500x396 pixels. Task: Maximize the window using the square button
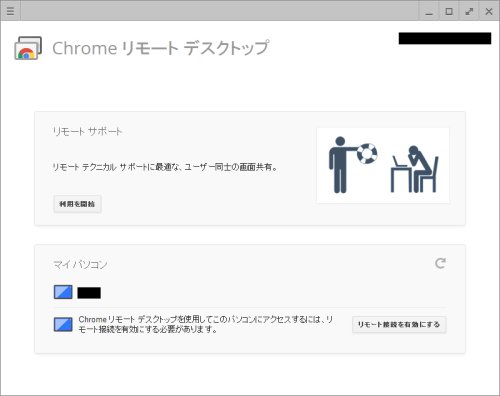[449, 11]
